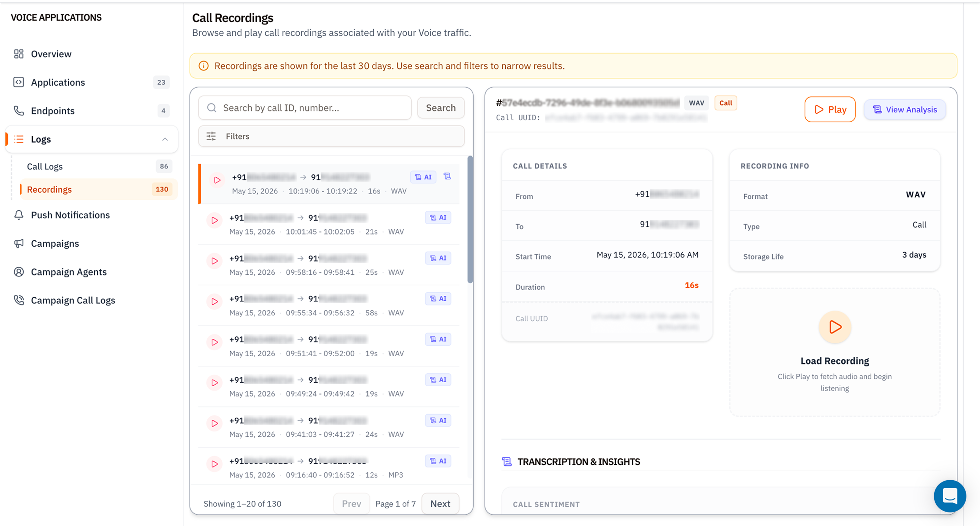The height and width of the screenshot is (526, 980).
Task: Play the 09:16:40 MP3 recording
Action: (215, 464)
